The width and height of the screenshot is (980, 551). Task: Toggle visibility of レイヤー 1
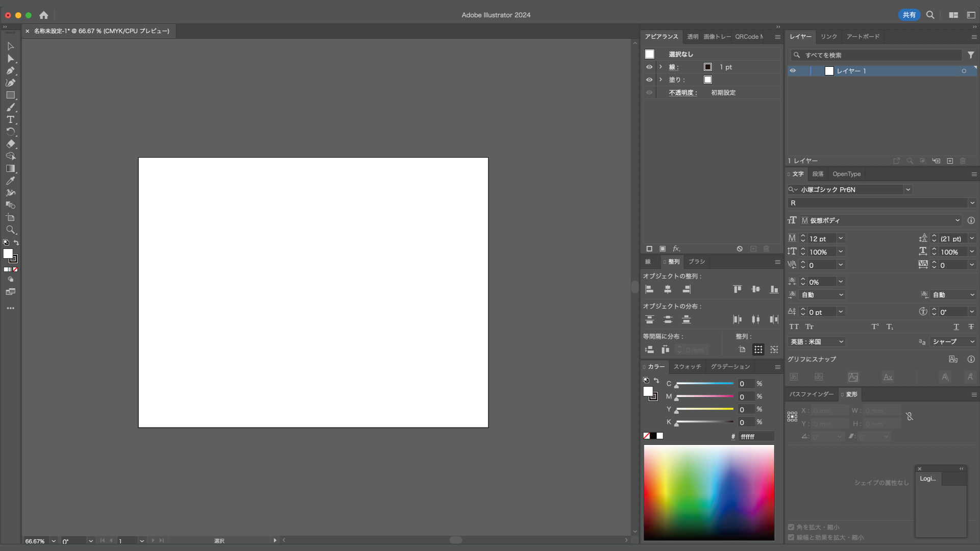point(793,71)
